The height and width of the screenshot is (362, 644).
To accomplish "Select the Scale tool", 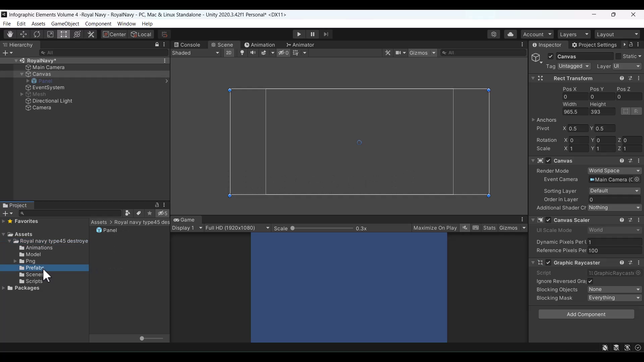I will click(50, 34).
